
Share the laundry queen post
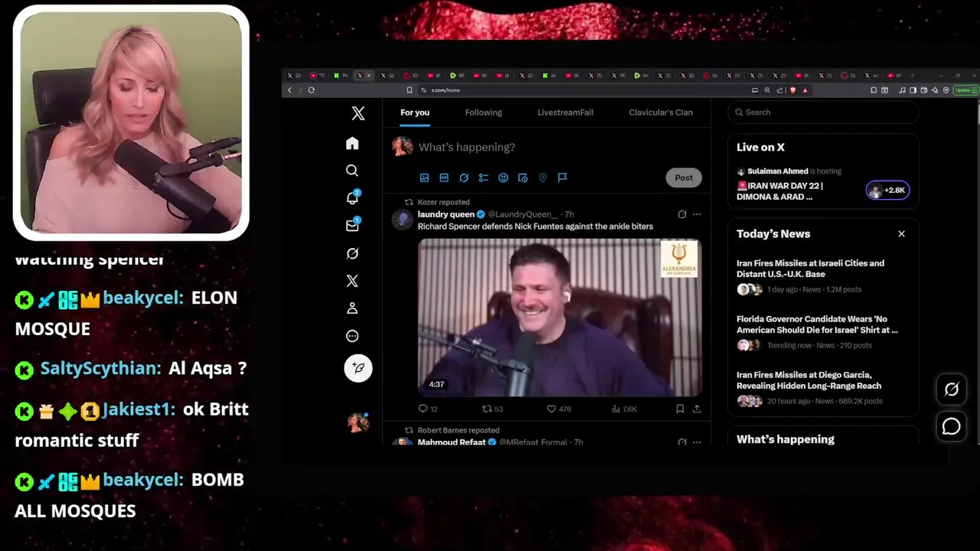(697, 409)
